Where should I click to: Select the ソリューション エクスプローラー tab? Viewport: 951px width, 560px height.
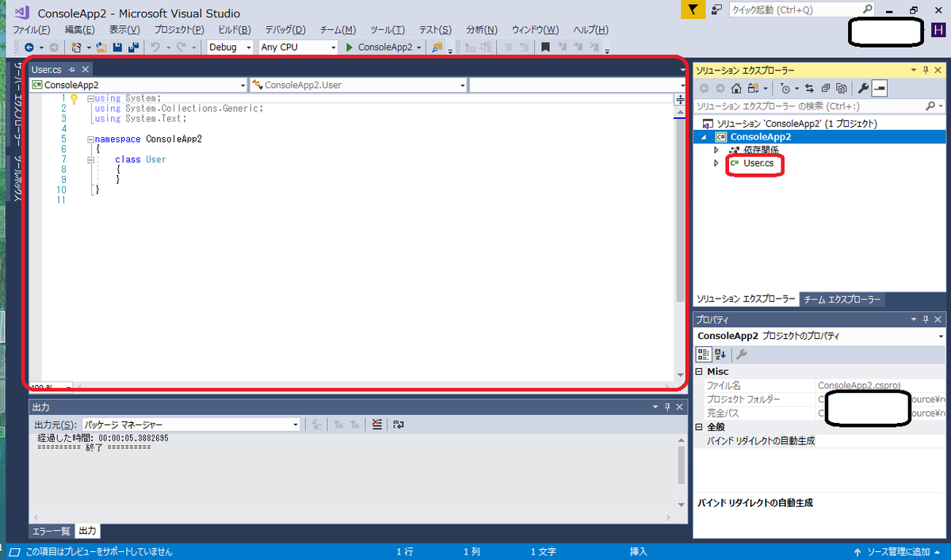pyautogui.click(x=746, y=299)
